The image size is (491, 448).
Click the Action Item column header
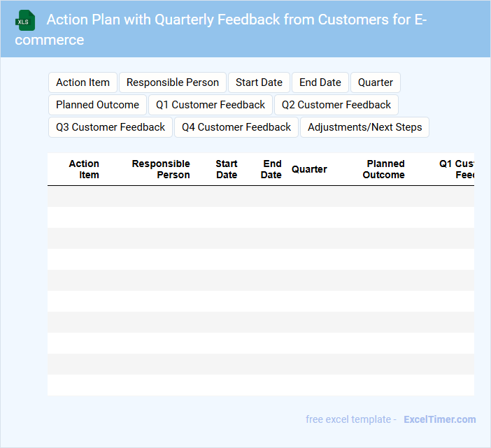(x=84, y=169)
